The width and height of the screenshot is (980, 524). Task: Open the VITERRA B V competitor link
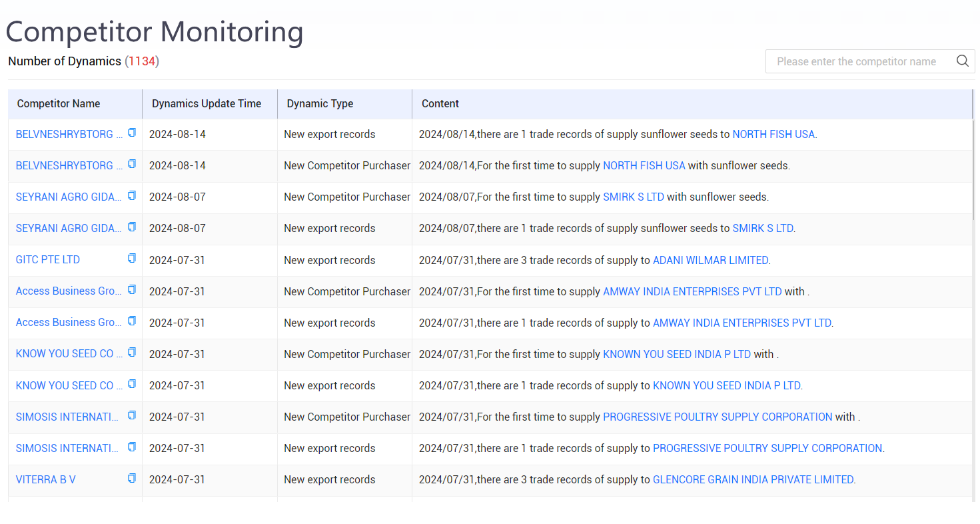pos(46,479)
